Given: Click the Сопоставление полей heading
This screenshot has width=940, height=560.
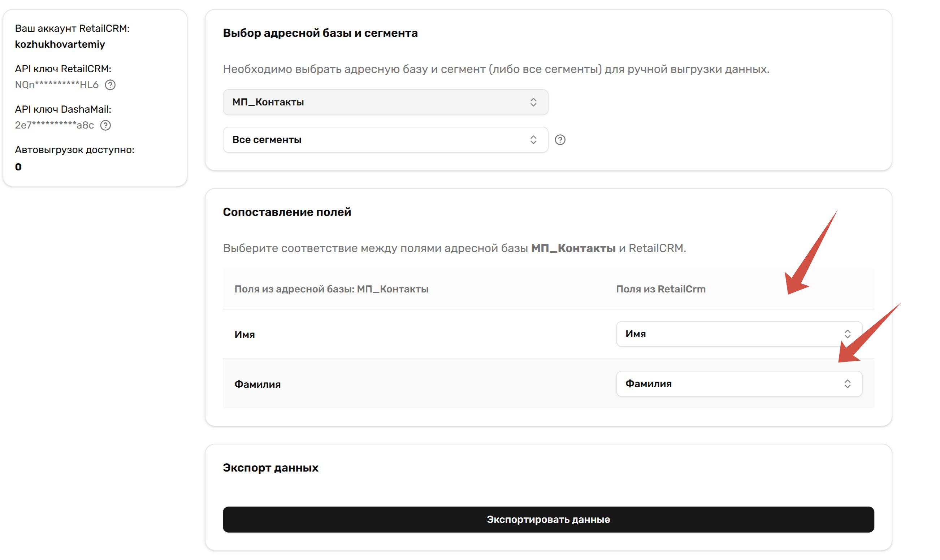Looking at the screenshot, I should 287,212.
